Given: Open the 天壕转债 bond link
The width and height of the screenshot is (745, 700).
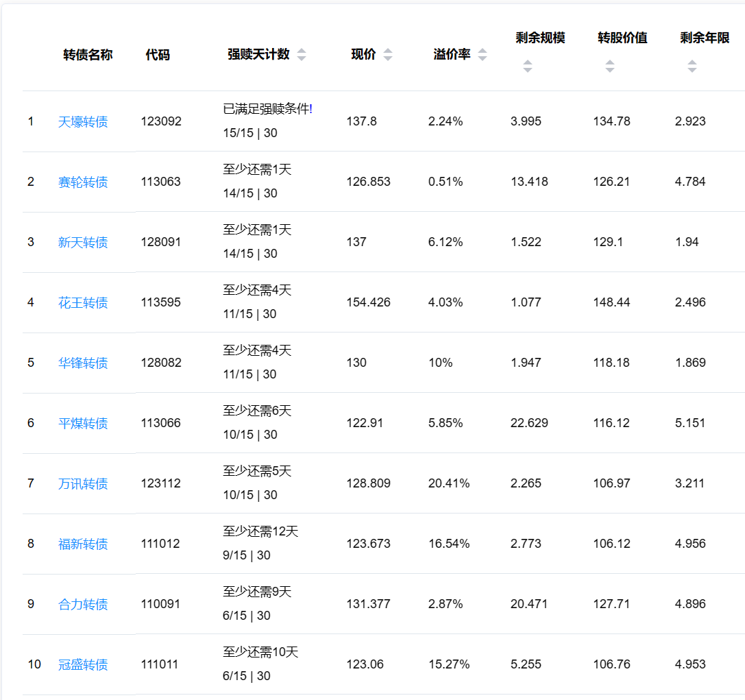Looking at the screenshot, I should (83, 122).
